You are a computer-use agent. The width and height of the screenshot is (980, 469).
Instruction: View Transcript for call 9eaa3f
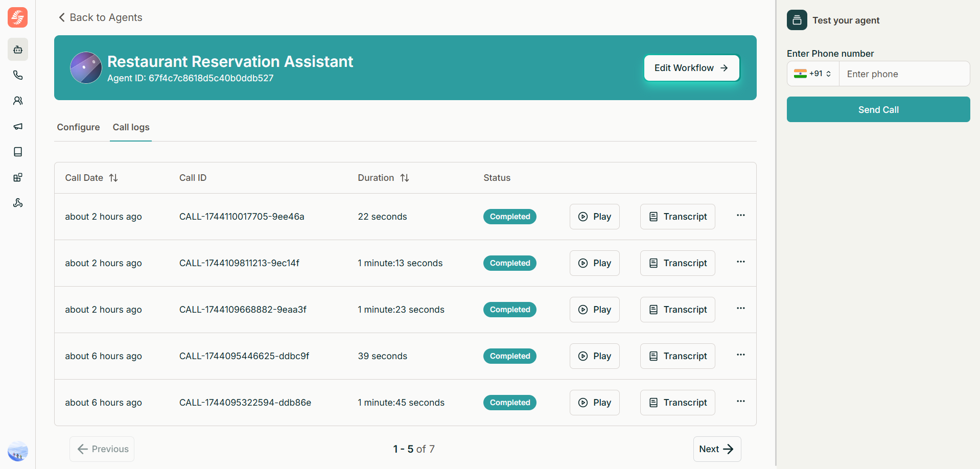click(678, 310)
